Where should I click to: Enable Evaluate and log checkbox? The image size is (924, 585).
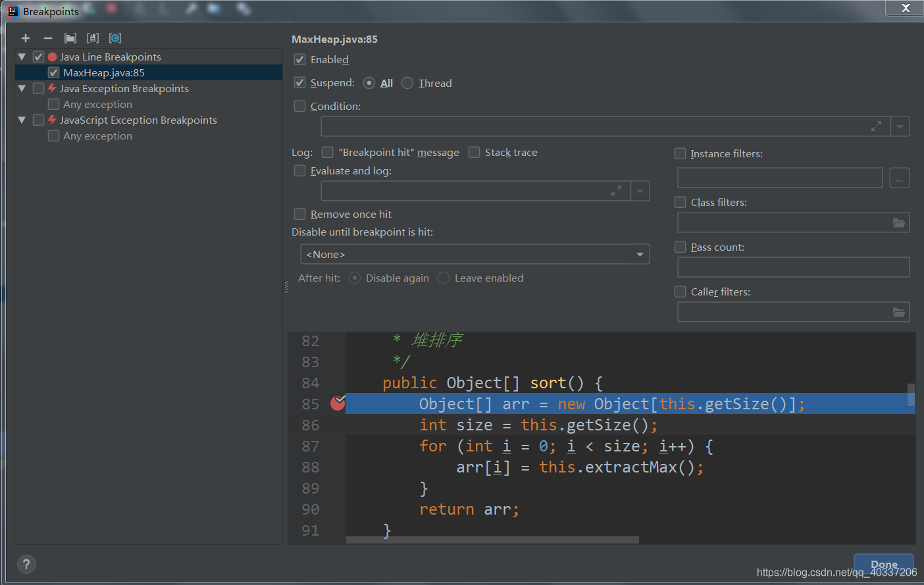click(x=300, y=170)
